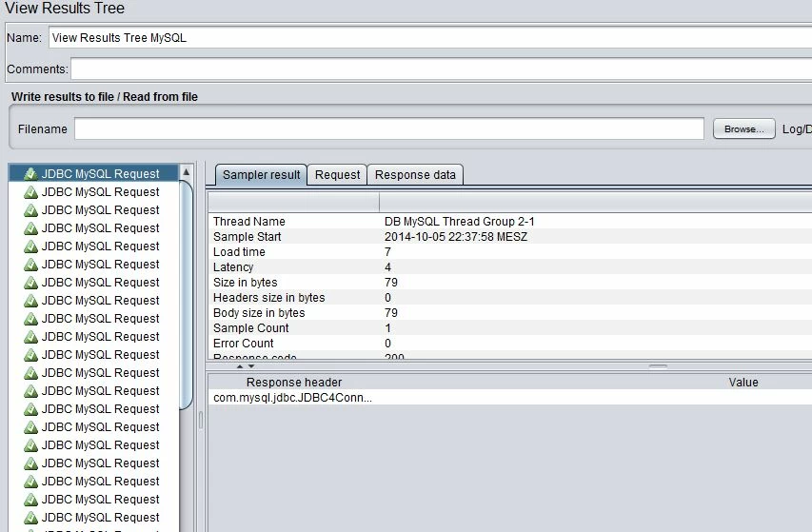Viewport: 812px width, 532px height.
Task: Click the Value column heading
Action: coord(743,383)
